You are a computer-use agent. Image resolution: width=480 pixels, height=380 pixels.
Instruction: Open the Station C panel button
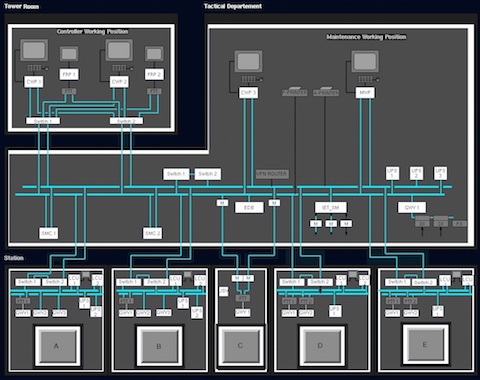241,346
